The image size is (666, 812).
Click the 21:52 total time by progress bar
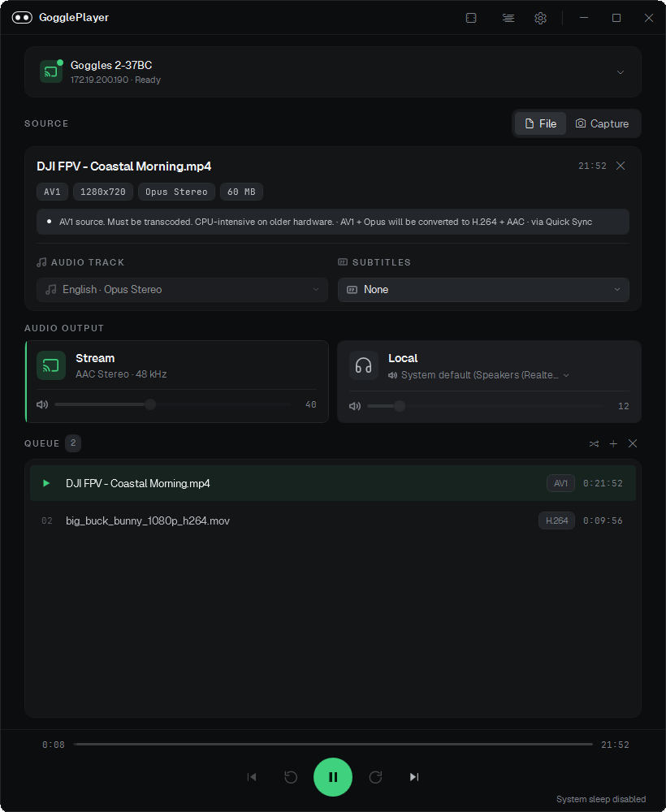[615, 745]
